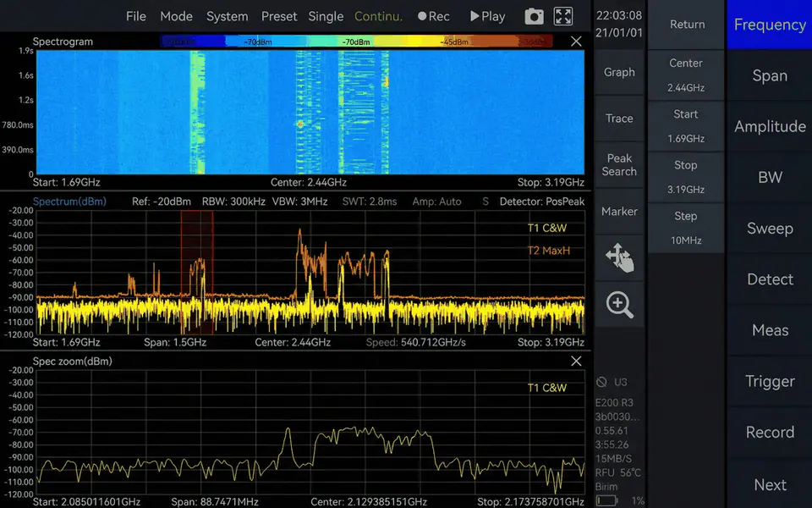
Task: Take a screenshot with the camera icon
Action: coord(534,17)
